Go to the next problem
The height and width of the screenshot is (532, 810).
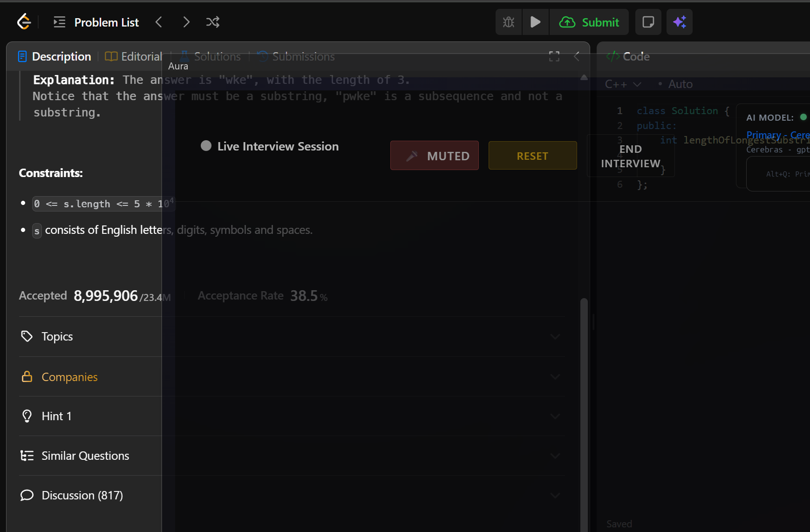coord(186,22)
